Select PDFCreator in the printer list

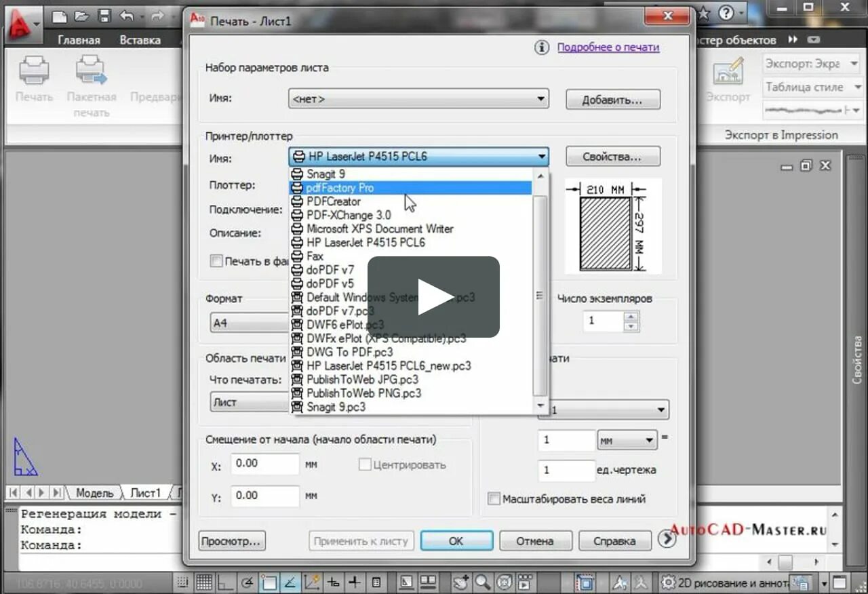(410, 201)
